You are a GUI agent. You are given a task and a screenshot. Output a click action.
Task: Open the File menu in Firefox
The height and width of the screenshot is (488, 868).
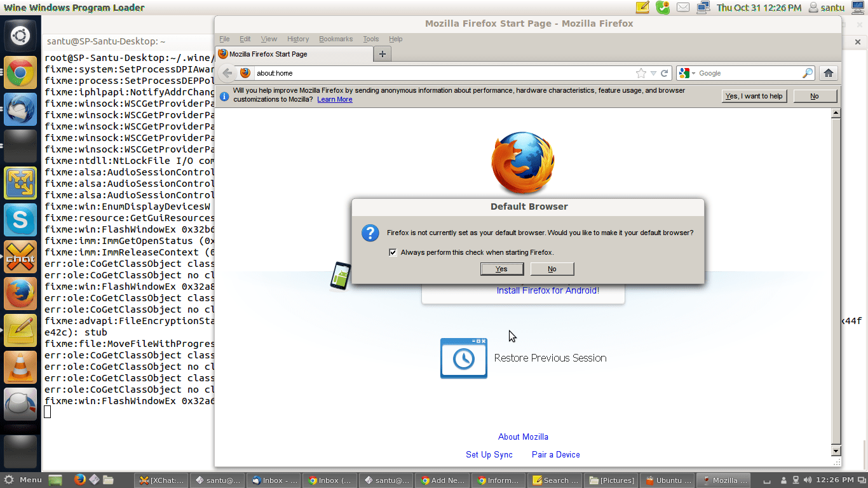click(224, 39)
